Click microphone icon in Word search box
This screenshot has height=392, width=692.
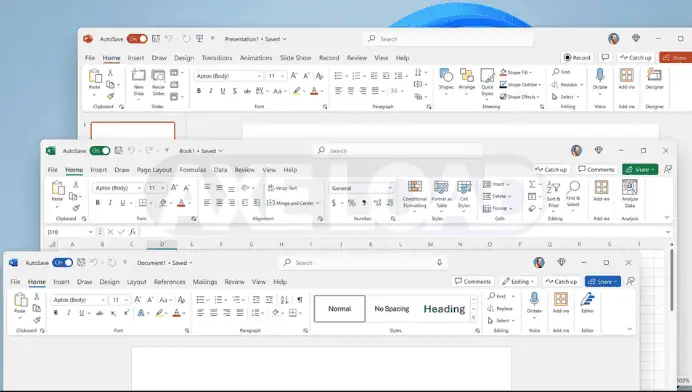pyautogui.click(x=439, y=263)
